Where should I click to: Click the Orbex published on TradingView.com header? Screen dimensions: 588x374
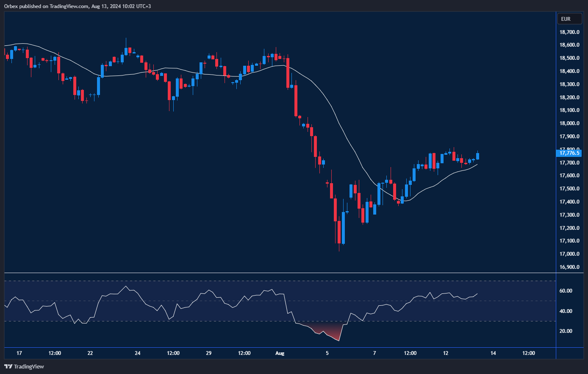pyautogui.click(x=78, y=6)
